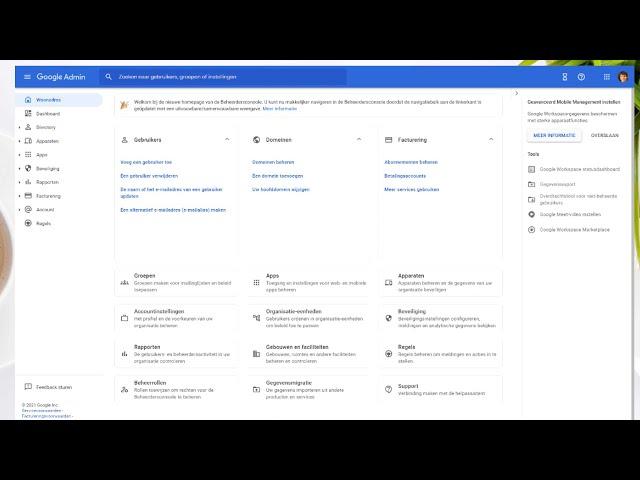This screenshot has width=640, height=480.
Task: Click Abonnementen beheren link
Action: point(411,162)
